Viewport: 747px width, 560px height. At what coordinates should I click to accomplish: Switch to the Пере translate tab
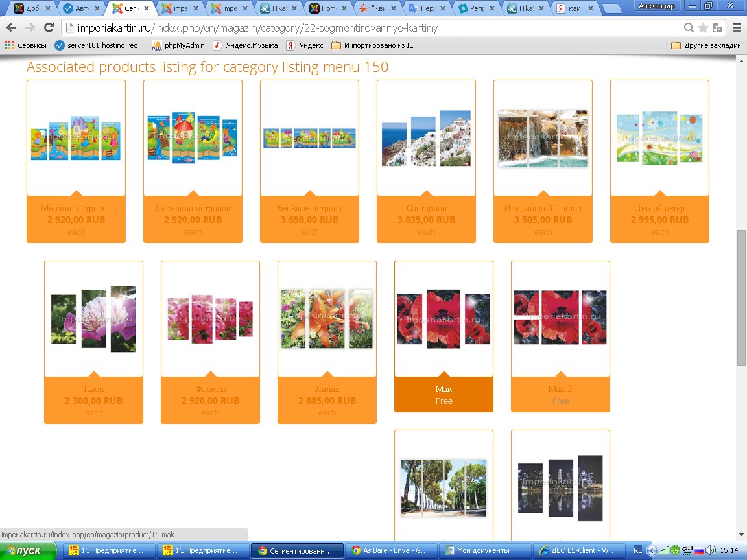[x=427, y=8]
